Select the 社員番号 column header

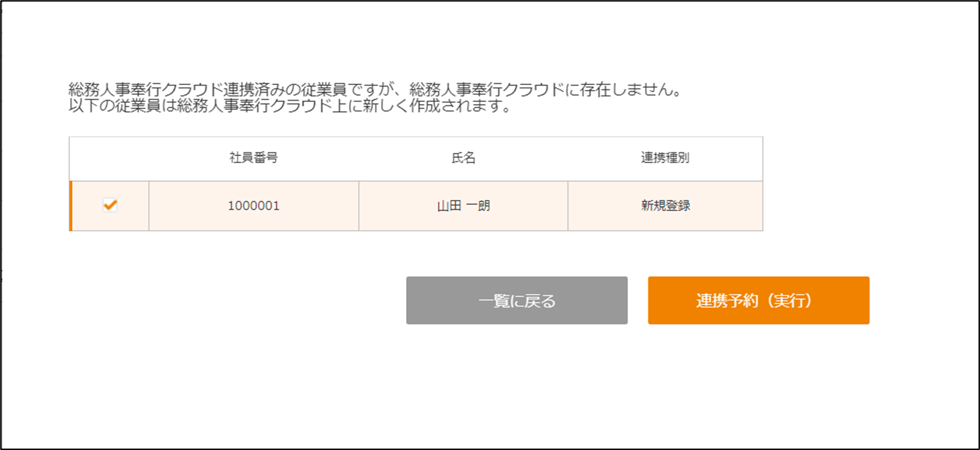(x=254, y=158)
